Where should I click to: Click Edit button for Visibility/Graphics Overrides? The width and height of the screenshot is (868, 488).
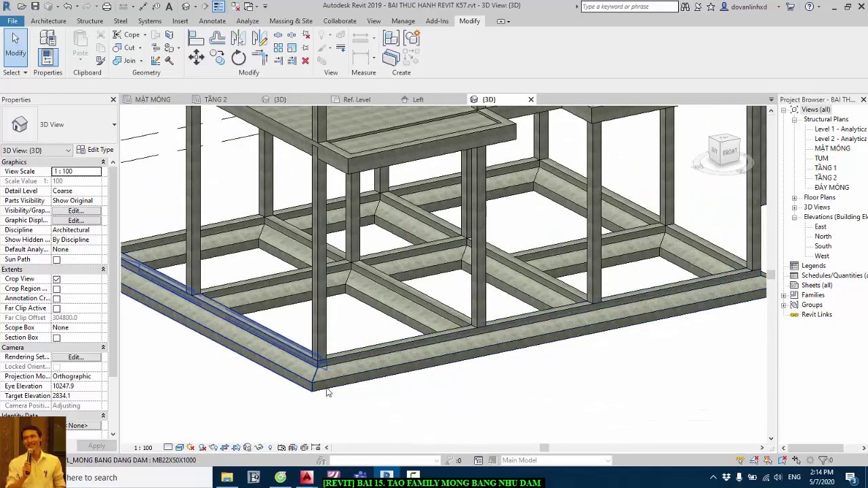coord(75,211)
